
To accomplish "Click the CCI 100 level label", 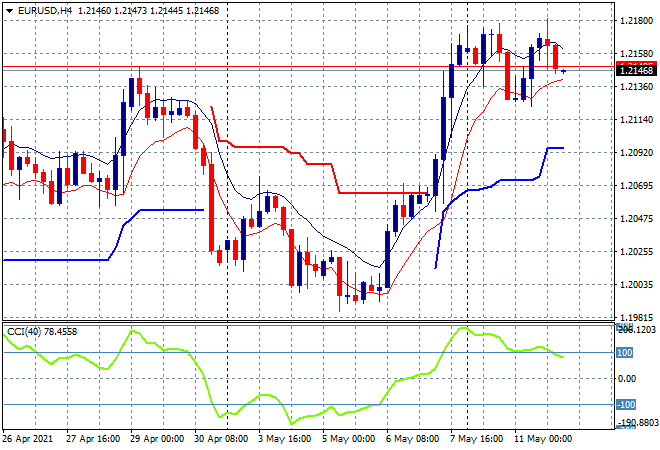I will tap(624, 353).
